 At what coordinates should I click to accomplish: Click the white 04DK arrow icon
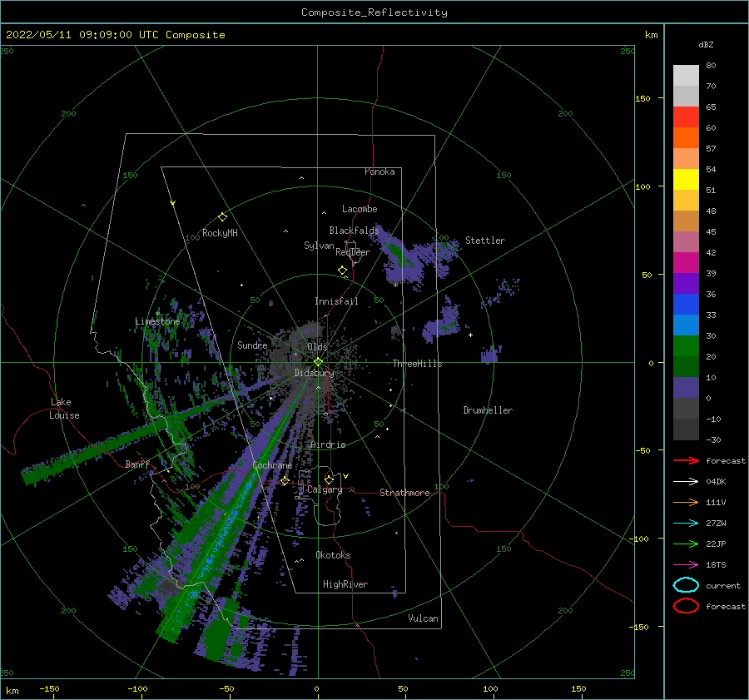click(686, 482)
